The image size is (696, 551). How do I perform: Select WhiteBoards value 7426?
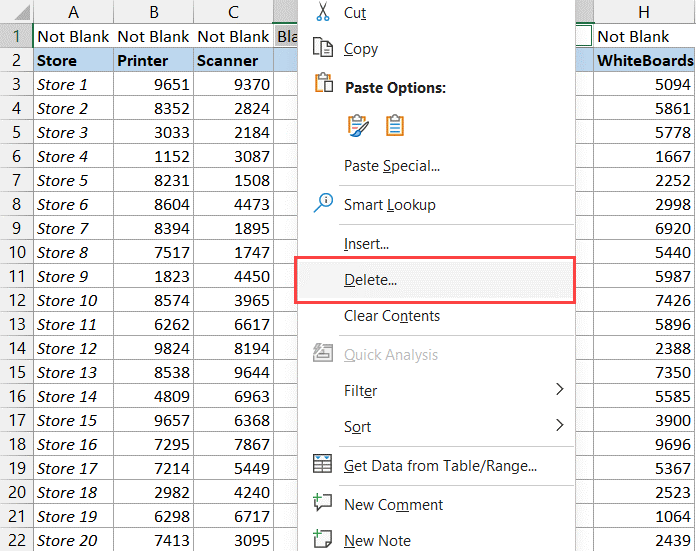coord(645,300)
